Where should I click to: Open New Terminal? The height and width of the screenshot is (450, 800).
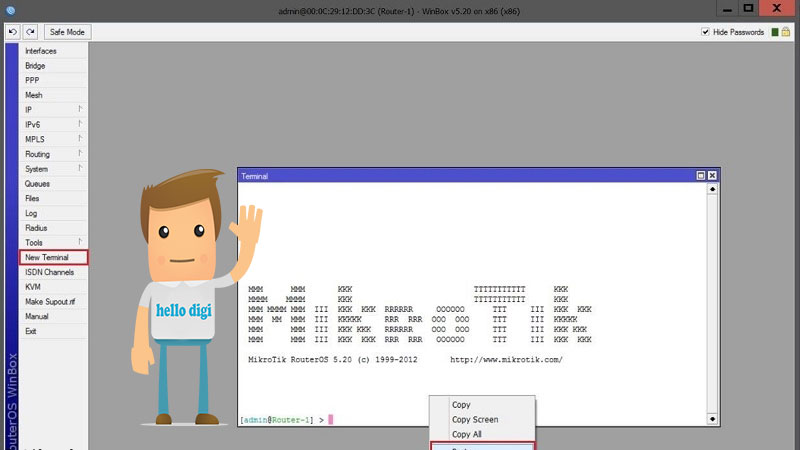point(53,257)
